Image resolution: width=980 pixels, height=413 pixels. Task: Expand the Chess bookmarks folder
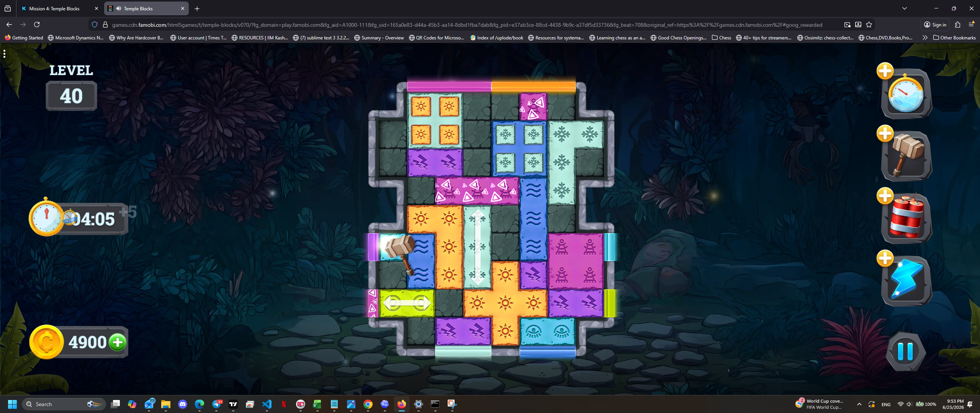point(722,38)
